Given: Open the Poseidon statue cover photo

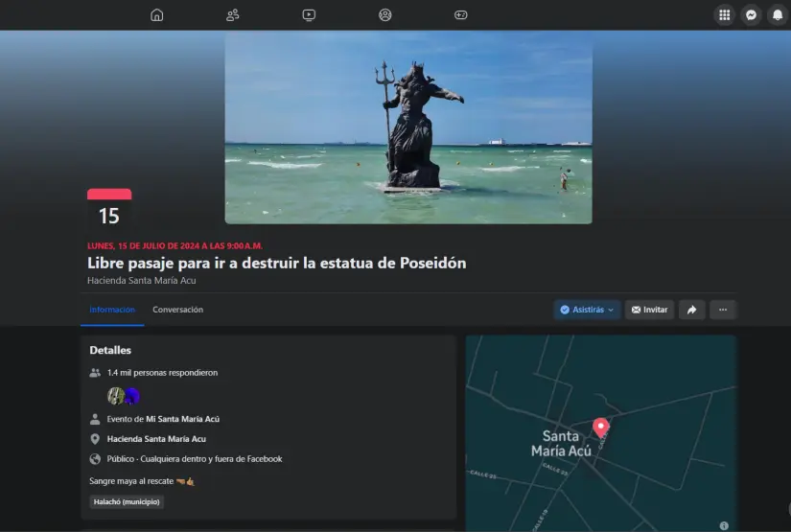Looking at the screenshot, I should click(408, 128).
